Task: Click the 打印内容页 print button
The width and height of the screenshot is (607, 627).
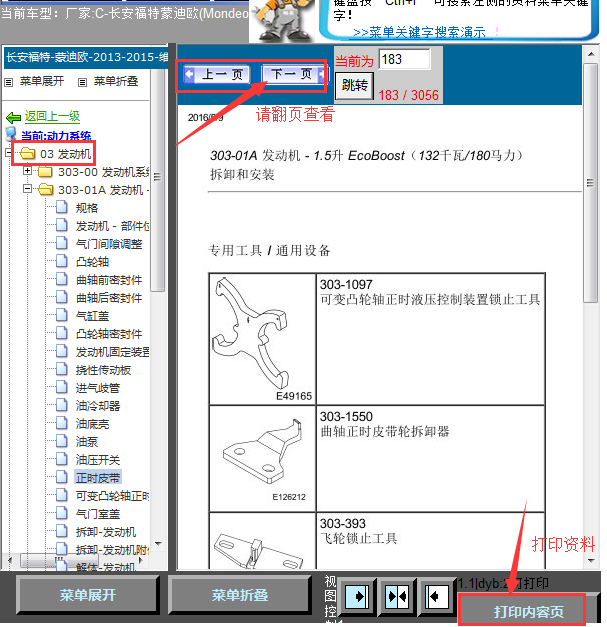Action: click(x=528, y=611)
